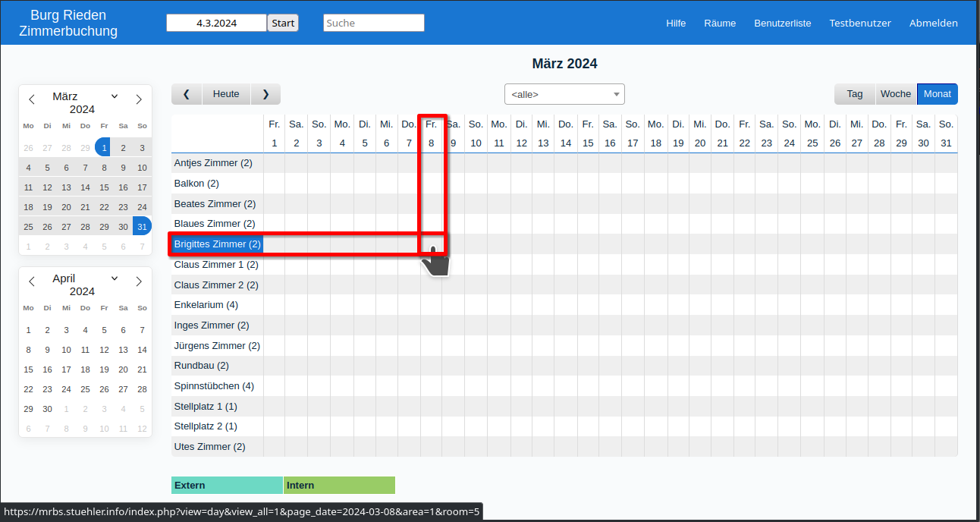Screen dimensions: 980x522
Task: Select the Monat view button
Action: pyautogui.click(x=938, y=94)
